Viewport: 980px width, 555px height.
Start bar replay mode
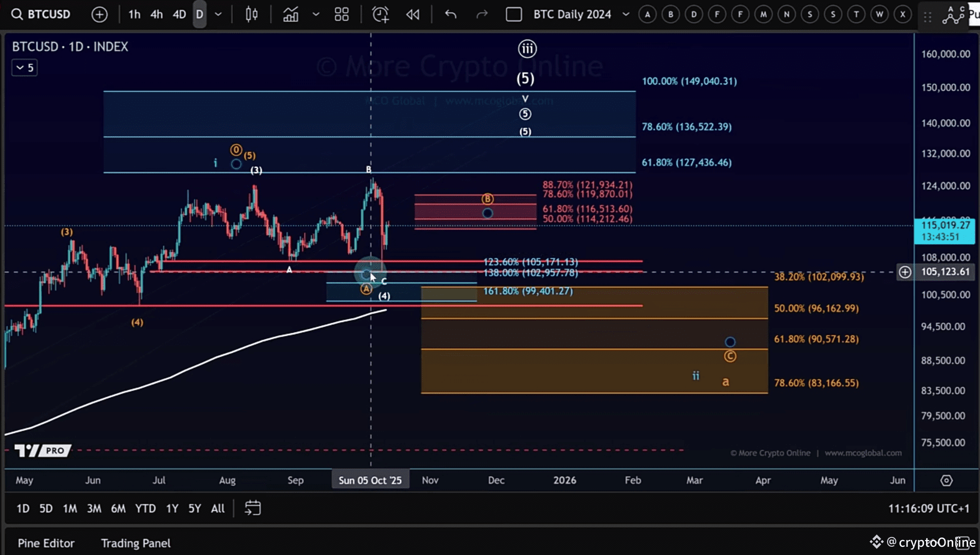[413, 14]
